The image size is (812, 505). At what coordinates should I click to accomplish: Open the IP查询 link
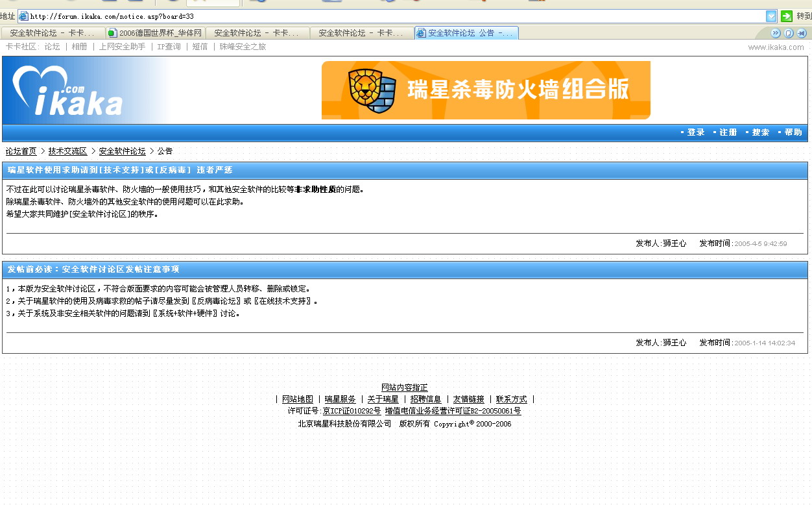pos(169,47)
